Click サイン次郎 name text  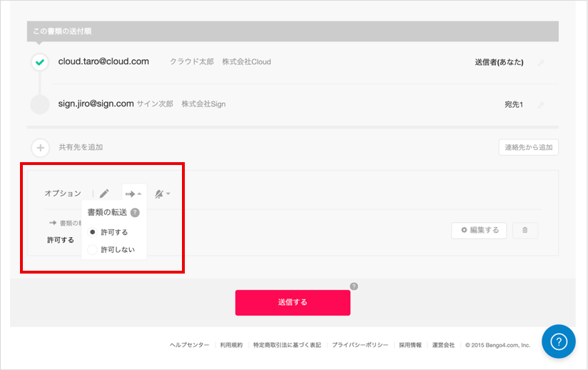tap(155, 104)
